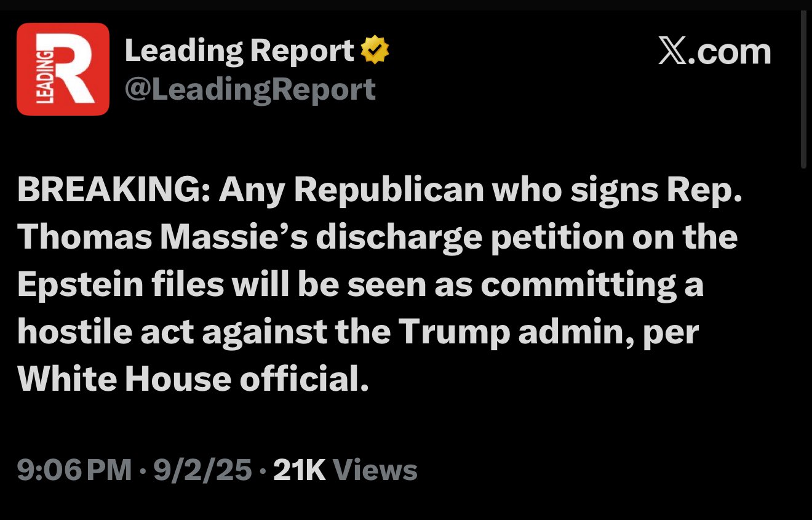
Task: Click the gold verified checkmark badge
Action: [x=375, y=51]
